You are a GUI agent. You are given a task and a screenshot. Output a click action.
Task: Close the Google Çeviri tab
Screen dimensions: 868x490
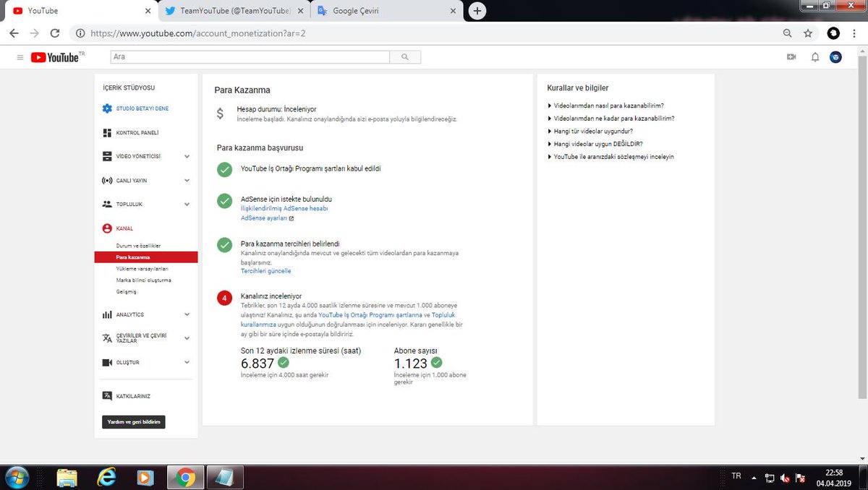tap(454, 11)
